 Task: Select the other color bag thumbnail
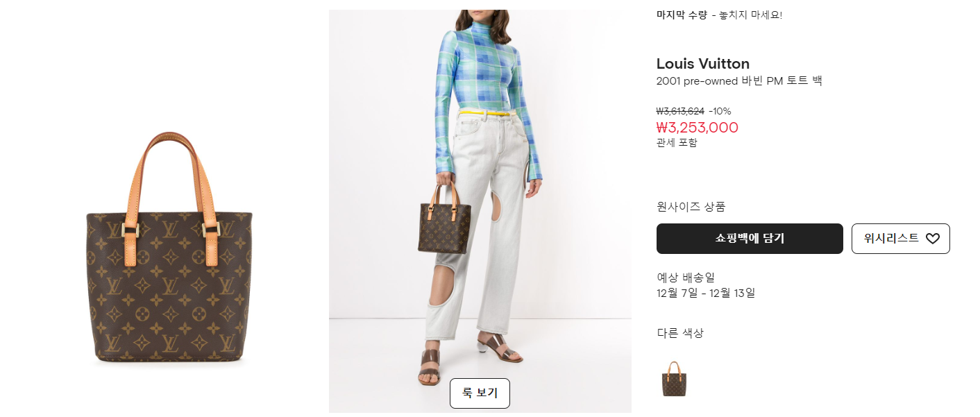tap(674, 379)
